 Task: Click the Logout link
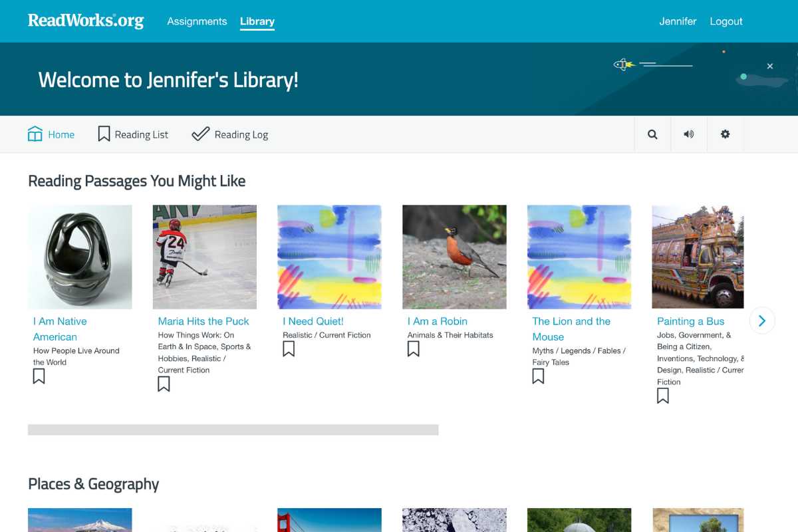tap(726, 21)
